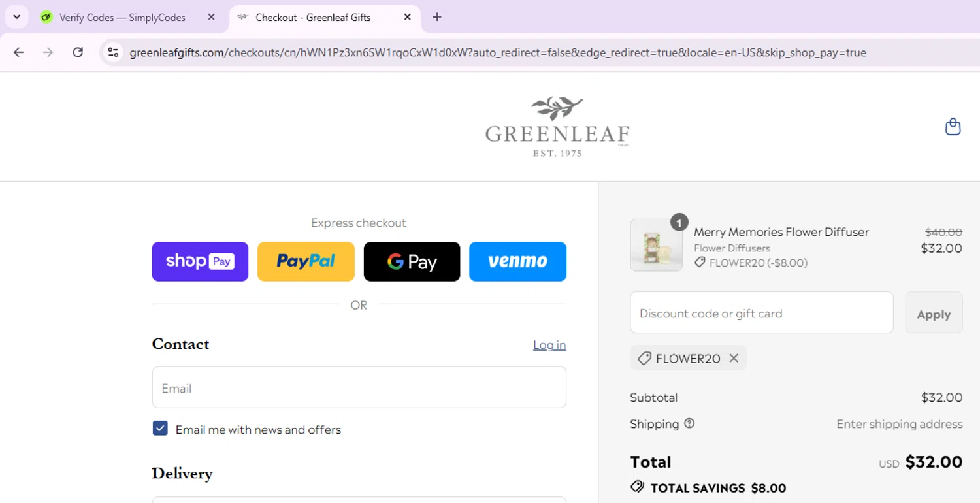
Task: Click the Merry Memories Flower Diffuser title
Action: (781, 232)
